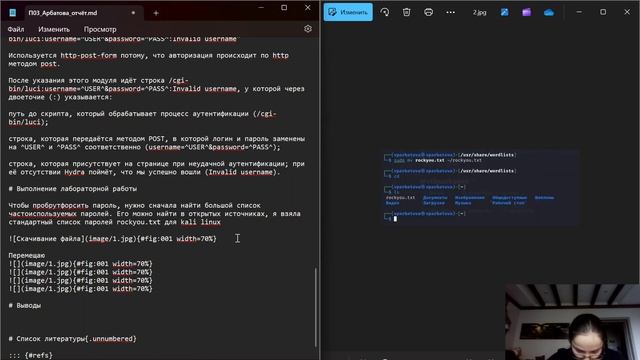Open the purple Clipchamp icon in Photos
Image resolution: width=640 pixels, height=360 pixels.
coord(527,12)
